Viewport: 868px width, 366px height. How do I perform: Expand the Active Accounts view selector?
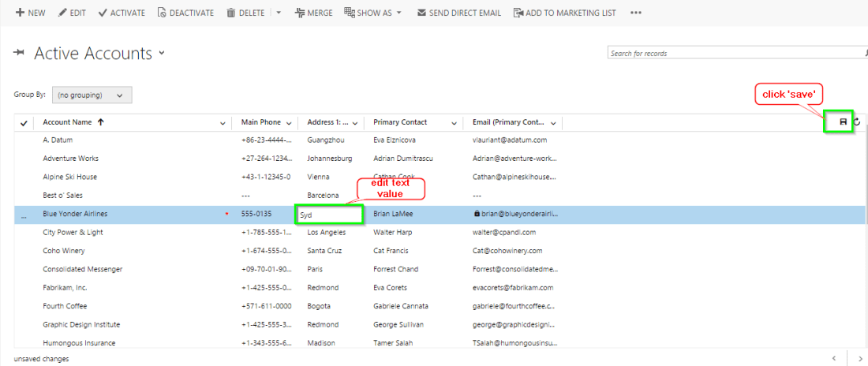162,53
